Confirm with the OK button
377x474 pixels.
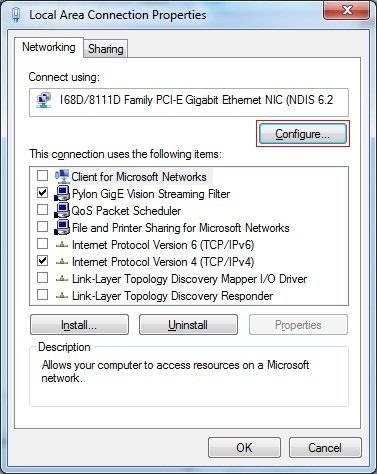click(244, 448)
